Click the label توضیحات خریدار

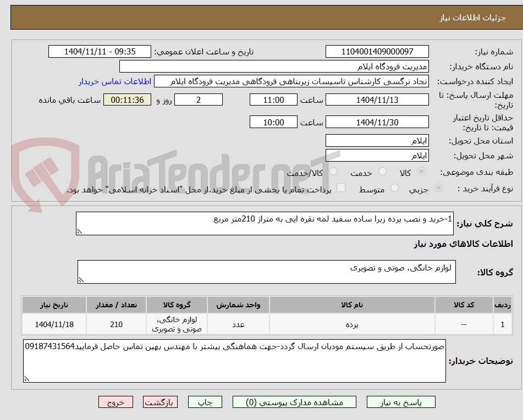coord(481,361)
